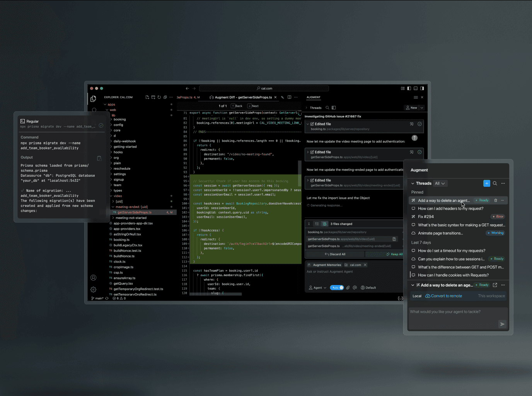This screenshot has height=396, width=532.
Task: Click the New Folder icon in Explorer toolbar
Action: point(153,97)
